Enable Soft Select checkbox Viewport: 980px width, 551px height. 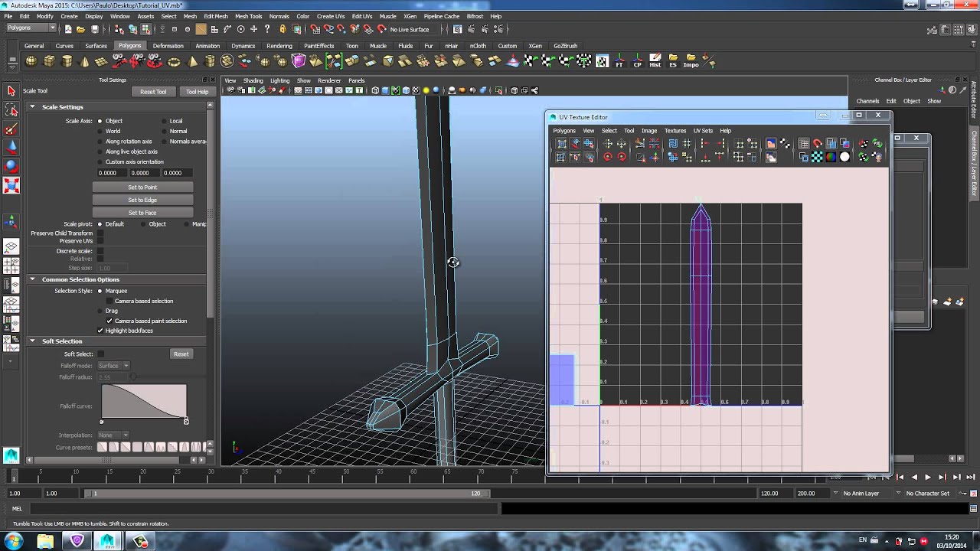point(100,354)
